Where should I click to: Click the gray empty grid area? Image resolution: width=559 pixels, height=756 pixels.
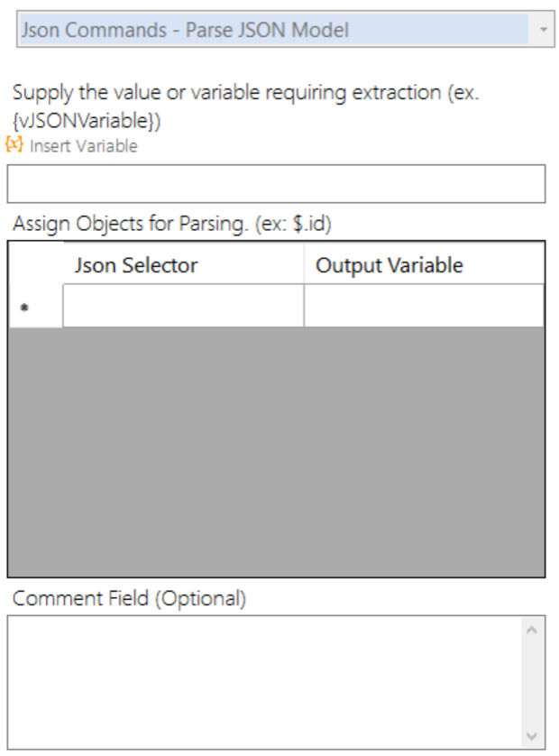(x=276, y=451)
